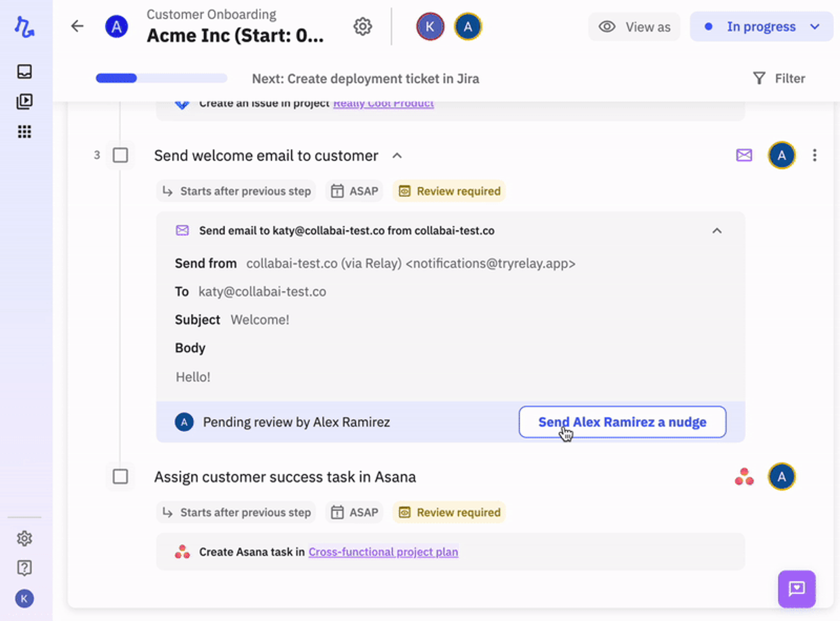Open the inbox icon in sidebar

24,71
